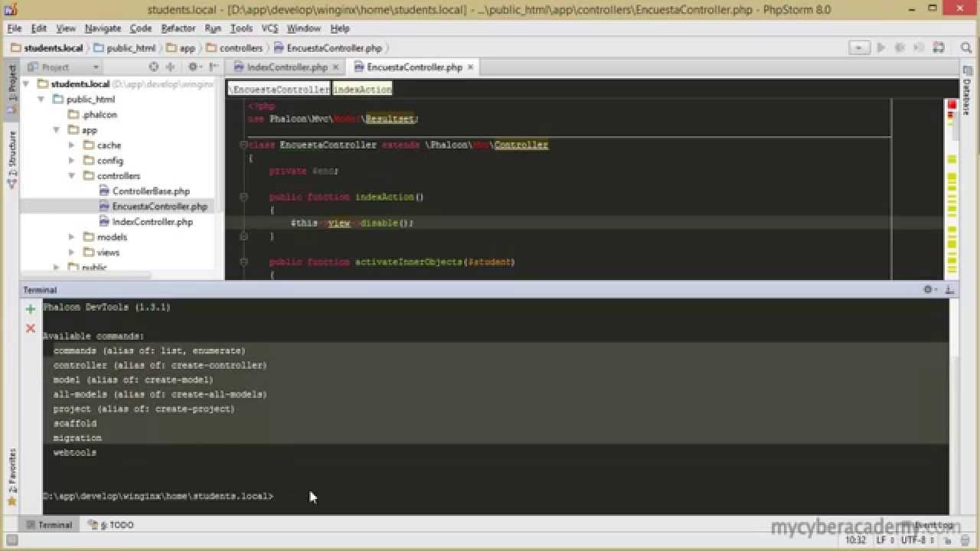Open the Edit menu

39,28
